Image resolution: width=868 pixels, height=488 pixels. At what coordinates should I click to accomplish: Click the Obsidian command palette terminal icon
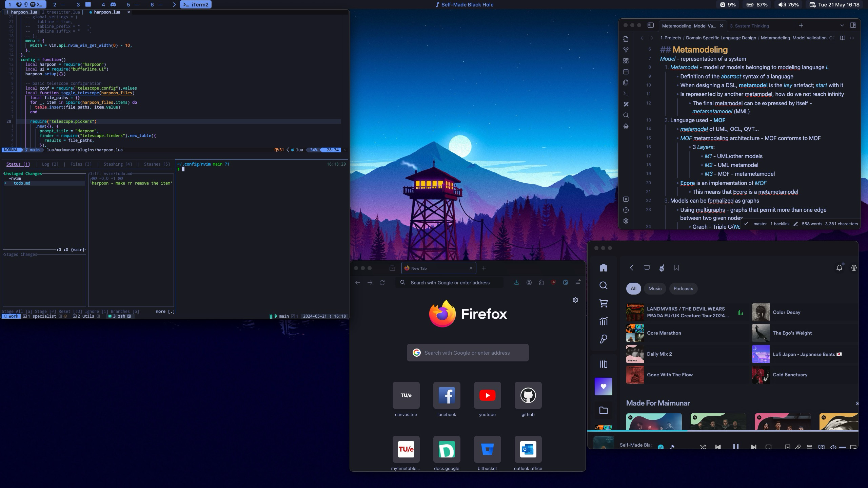pyautogui.click(x=626, y=93)
